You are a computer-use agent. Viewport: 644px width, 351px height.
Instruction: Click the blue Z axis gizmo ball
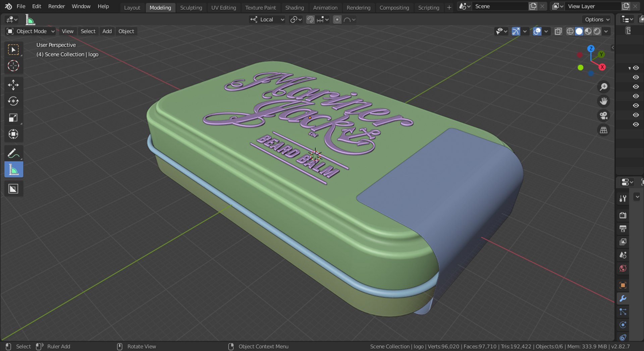click(x=591, y=49)
